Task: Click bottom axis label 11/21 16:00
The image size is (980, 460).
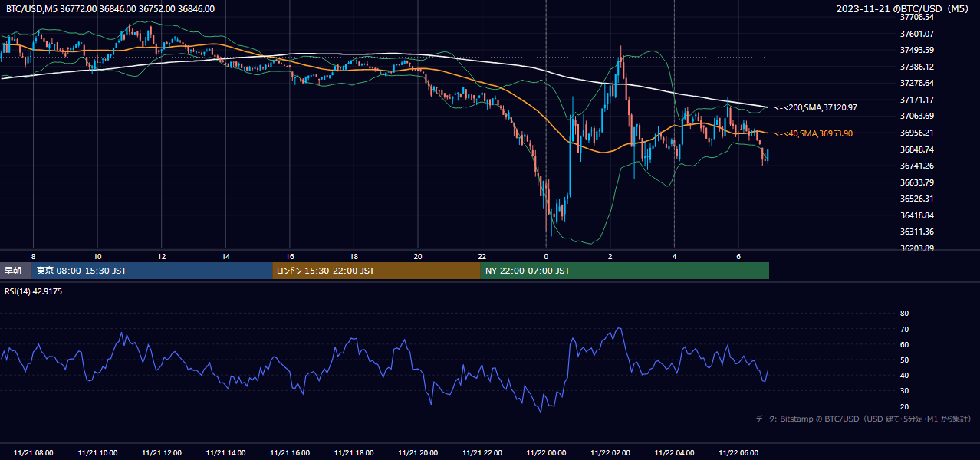Action: (x=290, y=452)
